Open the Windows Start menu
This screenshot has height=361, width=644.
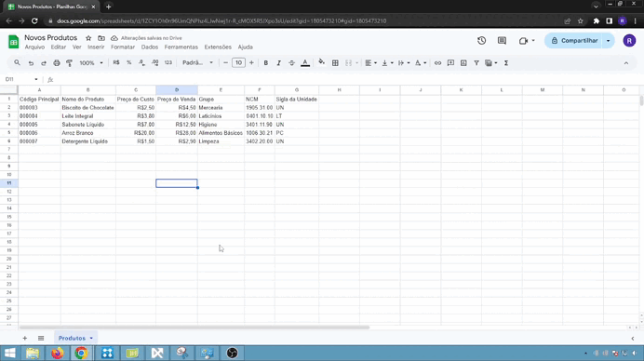[9, 353]
